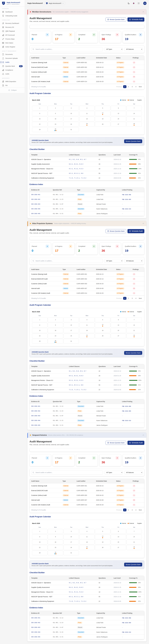Open the DA user avatar menu
This screenshot has width=149, height=644.
click(145, 3)
